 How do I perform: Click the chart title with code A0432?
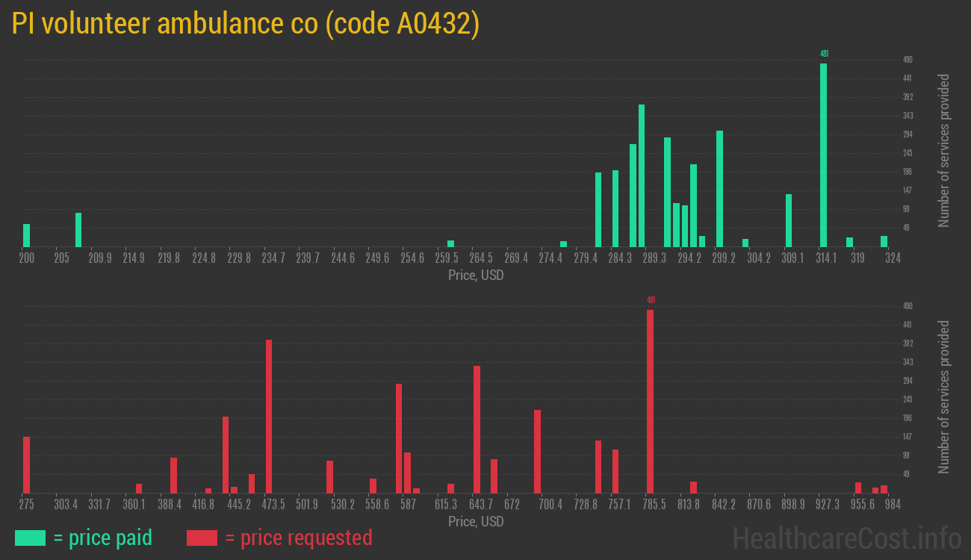[246, 24]
